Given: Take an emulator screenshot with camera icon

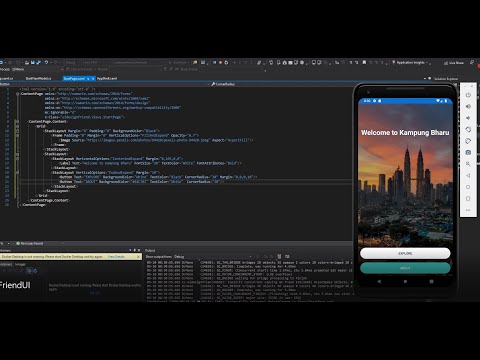Looking at the screenshot, I should (x=468, y=152).
